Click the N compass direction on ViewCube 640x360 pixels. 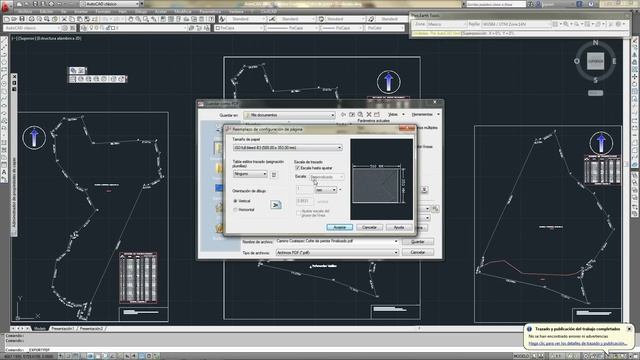595,43
